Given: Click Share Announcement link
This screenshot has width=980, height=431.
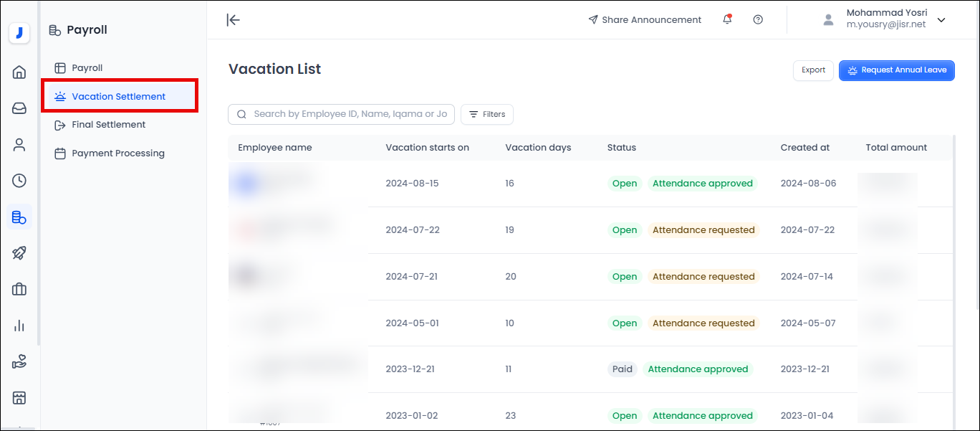Looking at the screenshot, I should tap(645, 20).
